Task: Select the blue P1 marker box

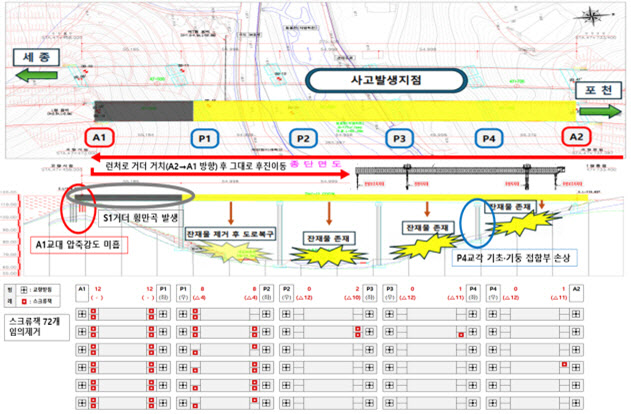Action: pos(205,138)
